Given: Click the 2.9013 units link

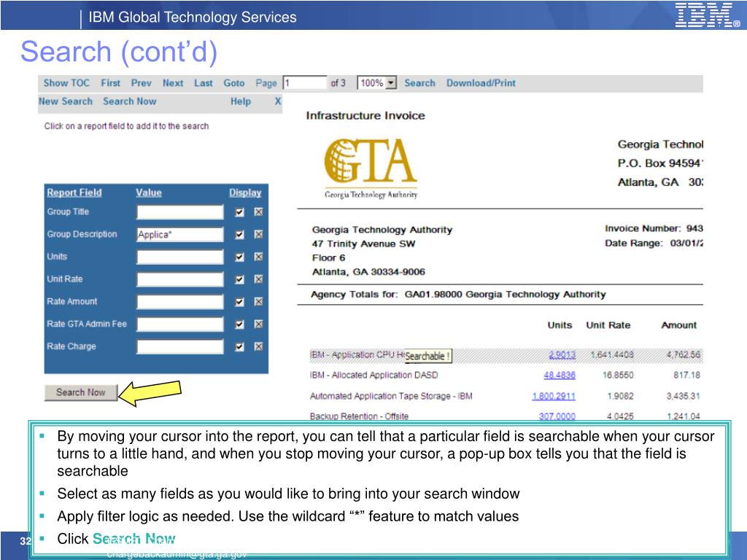Looking at the screenshot, I should [x=562, y=355].
